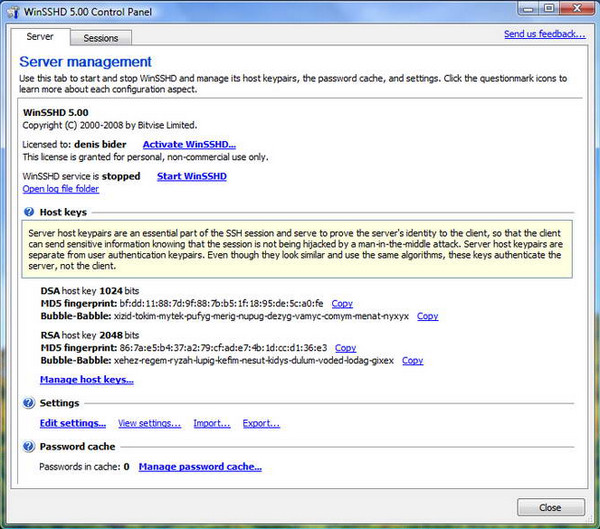The image size is (600, 529).
Task: Copy the RSA MD5 fingerprint
Action: coord(346,348)
